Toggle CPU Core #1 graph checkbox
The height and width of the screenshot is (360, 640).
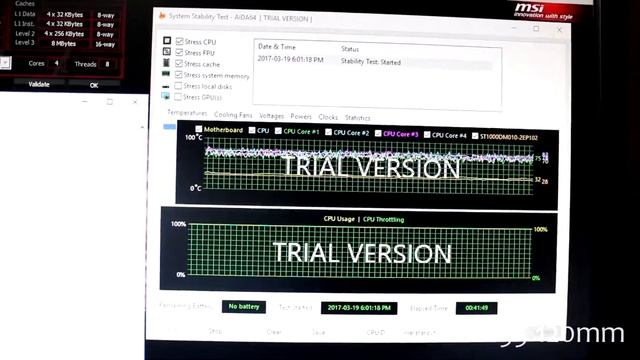pos(278,131)
